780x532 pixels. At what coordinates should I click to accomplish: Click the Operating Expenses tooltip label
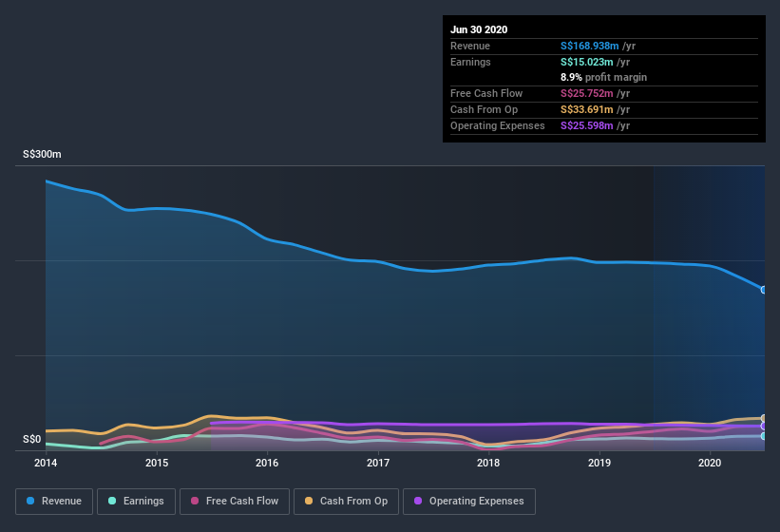coord(498,125)
